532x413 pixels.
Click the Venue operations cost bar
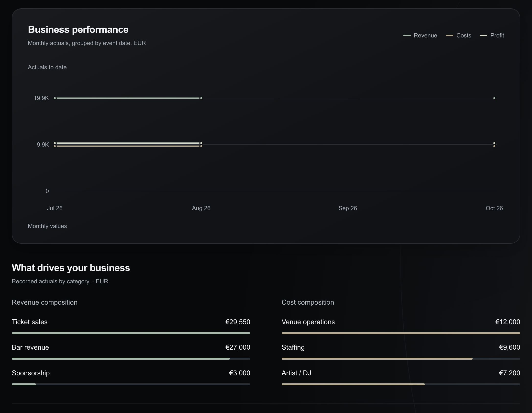401,333
